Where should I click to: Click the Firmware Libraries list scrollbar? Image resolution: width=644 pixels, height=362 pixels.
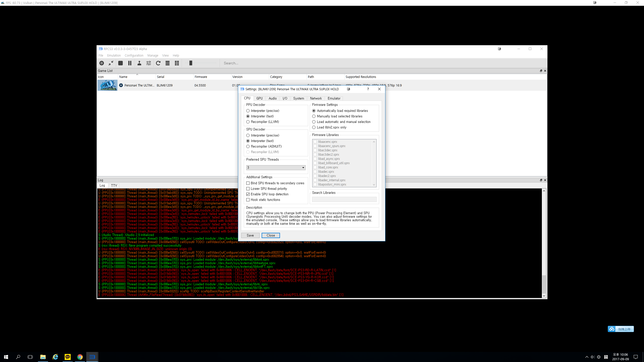(x=374, y=163)
